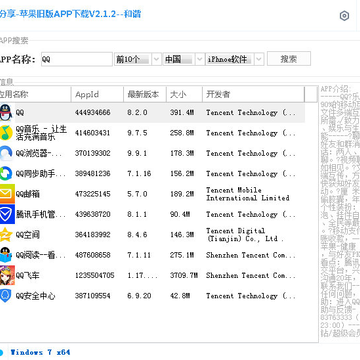This screenshot has height=360, width=360.
Task: Click Tencent Digital (Tianjin) Co., Ltd developer
Action: (245, 235)
